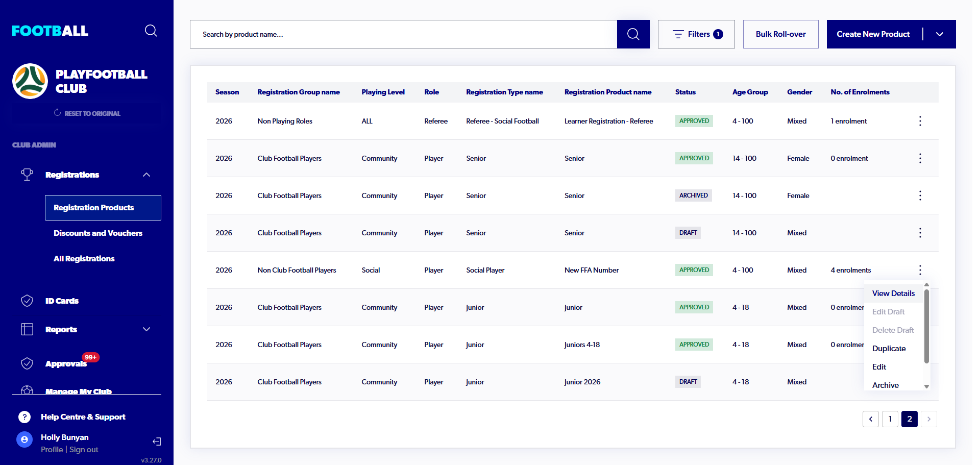
Task: Click the Status column header
Action: tap(685, 92)
